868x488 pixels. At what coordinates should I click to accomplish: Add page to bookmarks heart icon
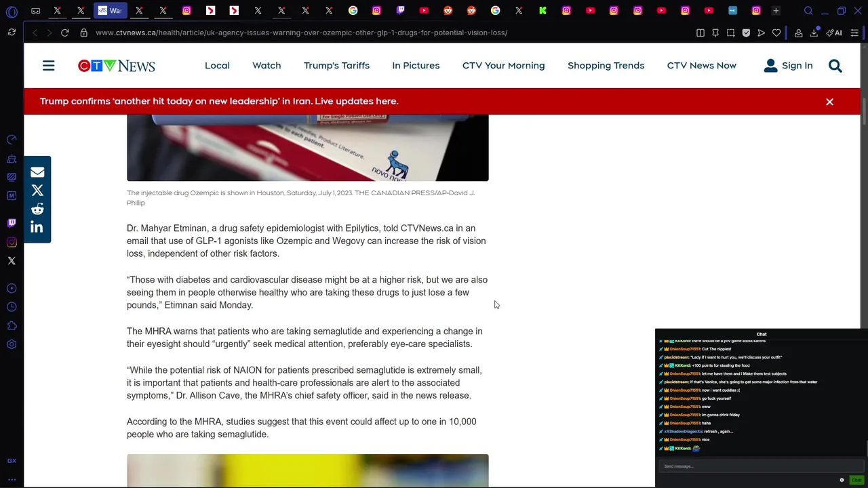pos(776,33)
